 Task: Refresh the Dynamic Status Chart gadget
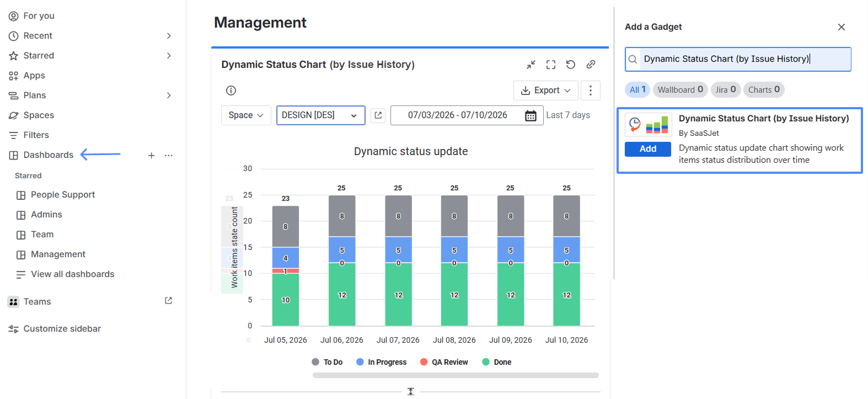pos(571,65)
